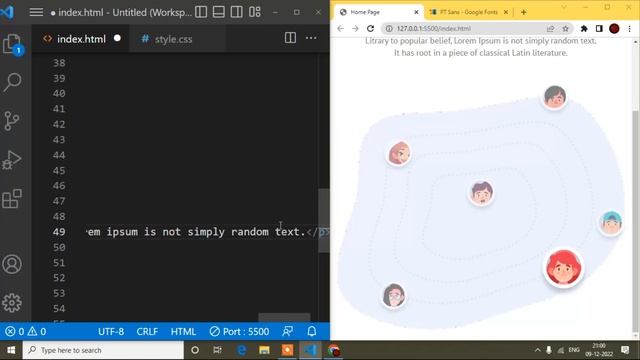Open Chrome from the taskbar
The height and width of the screenshot is (360, 640).
click(x=333, y=350)
